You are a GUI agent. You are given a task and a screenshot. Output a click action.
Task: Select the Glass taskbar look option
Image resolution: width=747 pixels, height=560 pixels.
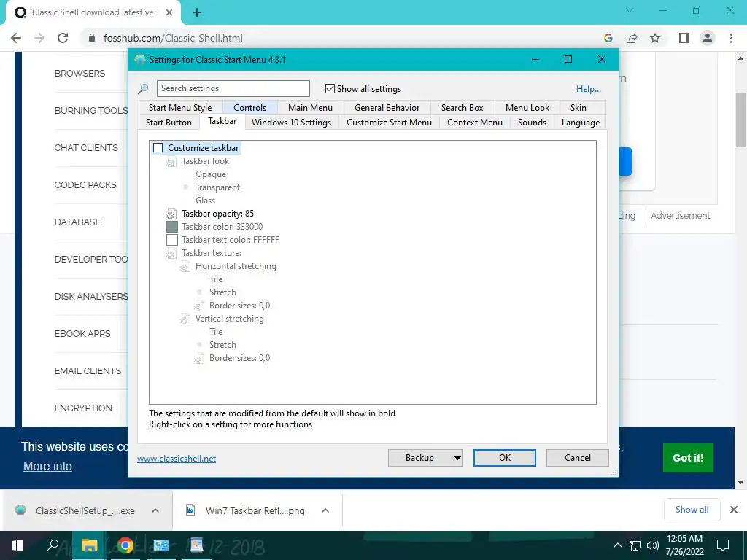point(205,201)
